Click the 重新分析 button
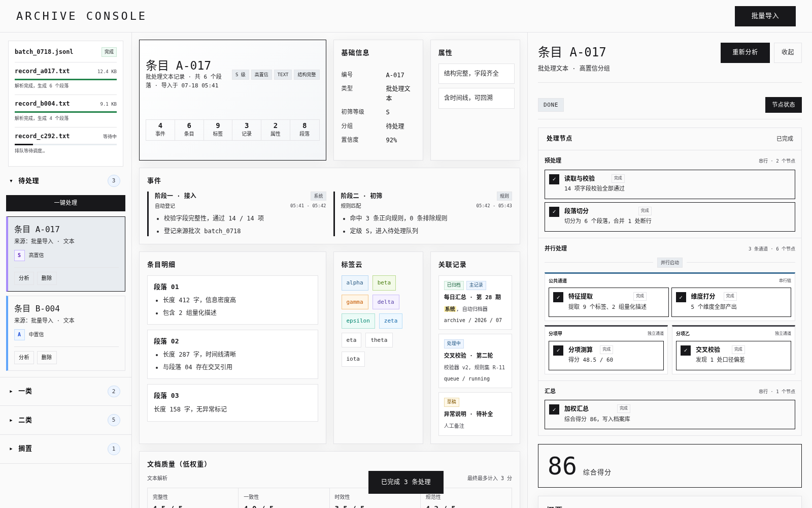 [745, 53]
